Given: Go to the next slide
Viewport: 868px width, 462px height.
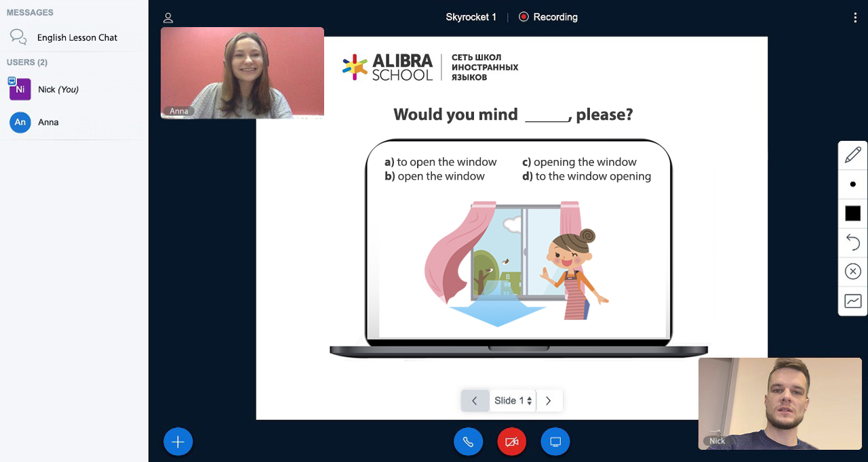Looking at the screenshot, I should click(549, 400).
